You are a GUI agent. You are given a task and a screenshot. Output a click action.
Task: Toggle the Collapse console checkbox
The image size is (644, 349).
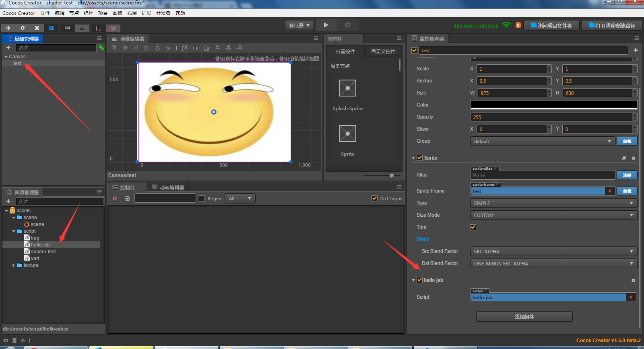tap(375, 199)
